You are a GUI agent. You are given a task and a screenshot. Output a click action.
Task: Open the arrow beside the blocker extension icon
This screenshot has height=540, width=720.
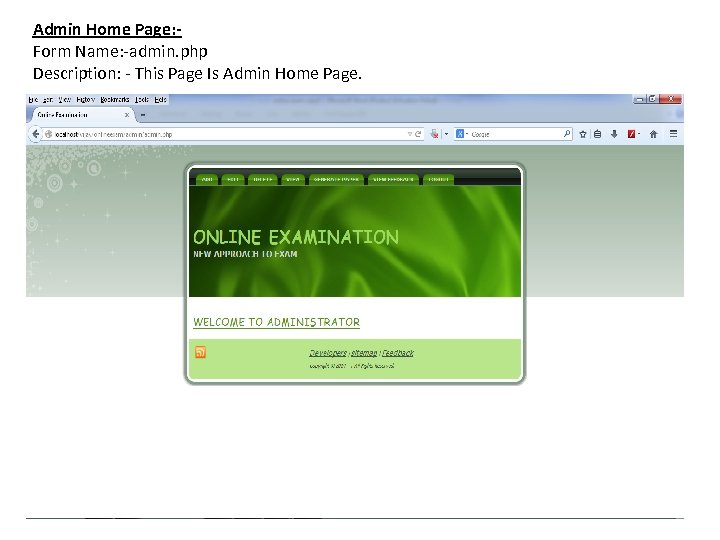(x=446, y=134)
